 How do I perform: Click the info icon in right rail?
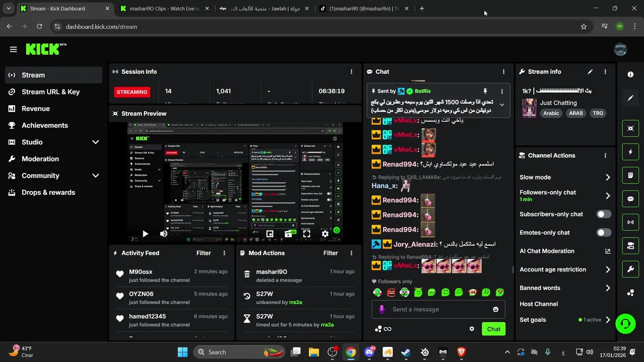tap(630, 74)
